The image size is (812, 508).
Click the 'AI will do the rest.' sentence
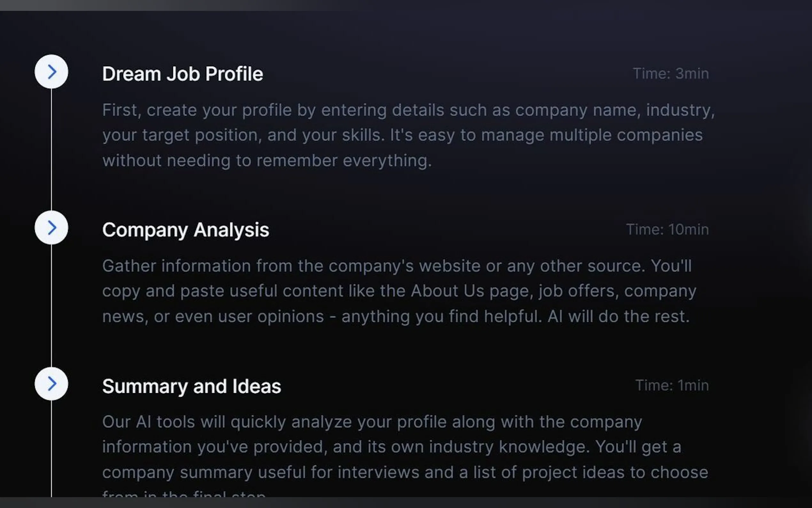[618, 316]
